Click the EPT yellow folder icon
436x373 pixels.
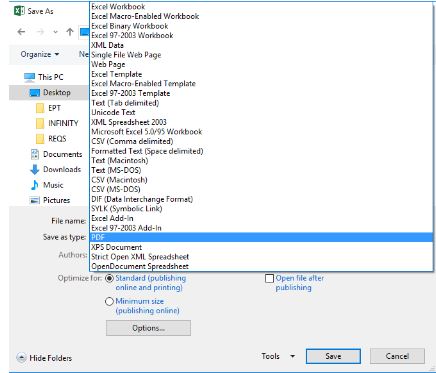pos(40,108)
